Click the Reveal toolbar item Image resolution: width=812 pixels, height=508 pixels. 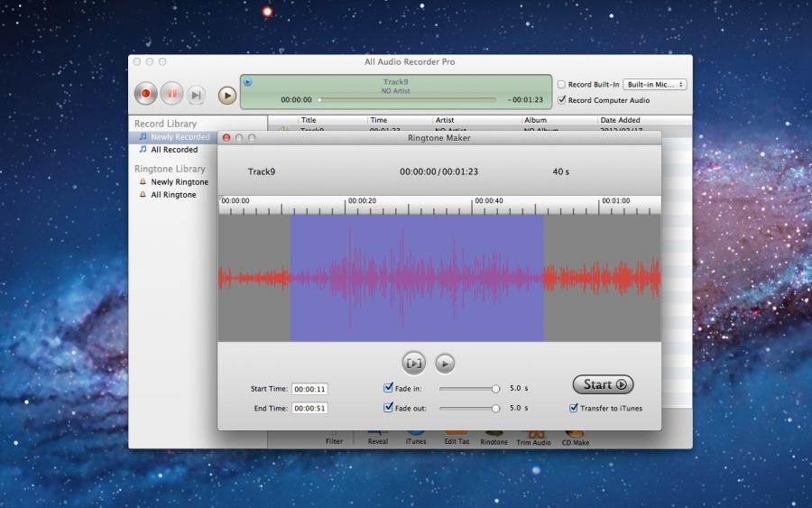coord(377,438)
